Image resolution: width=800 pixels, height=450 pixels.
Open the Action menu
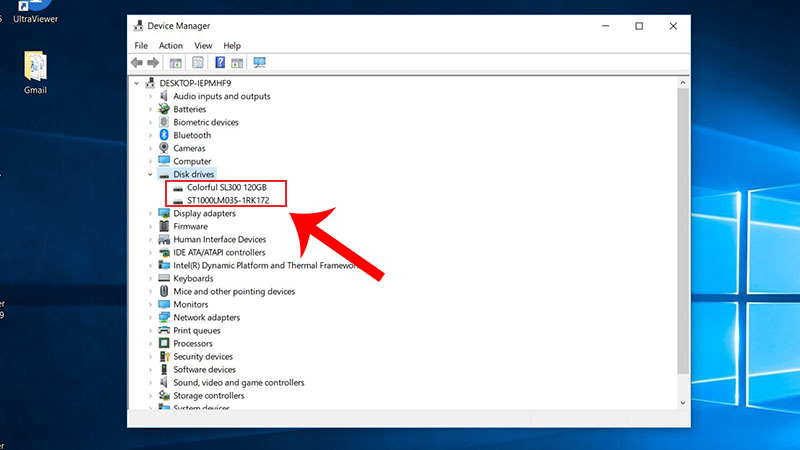tap(171, 46)
